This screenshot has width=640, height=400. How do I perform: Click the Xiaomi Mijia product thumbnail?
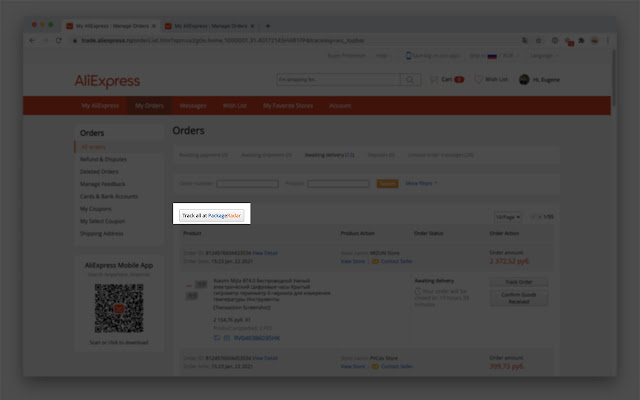tap(196, 290)
